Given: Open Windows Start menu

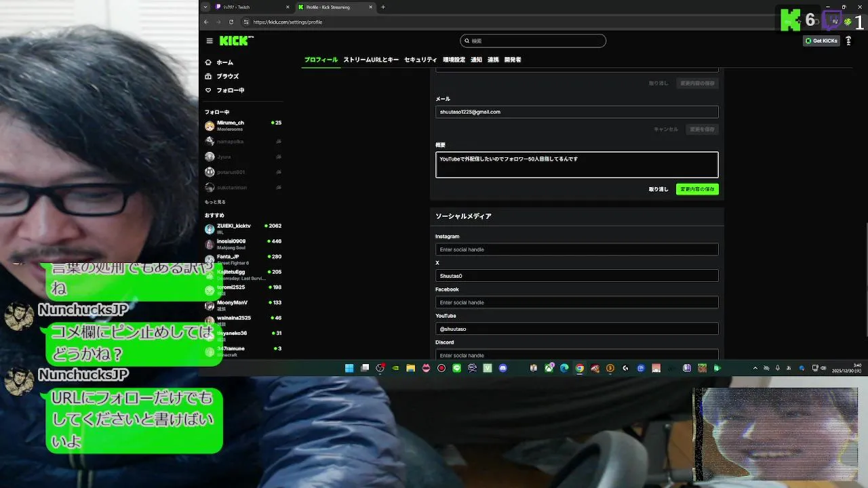Looking at the screenshot, I should pyautogui.click(x=349, y=368).
